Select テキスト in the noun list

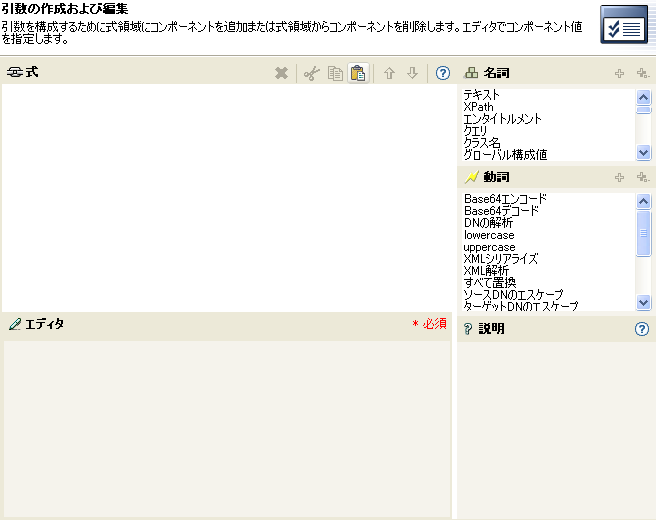(x=482, y=95)
